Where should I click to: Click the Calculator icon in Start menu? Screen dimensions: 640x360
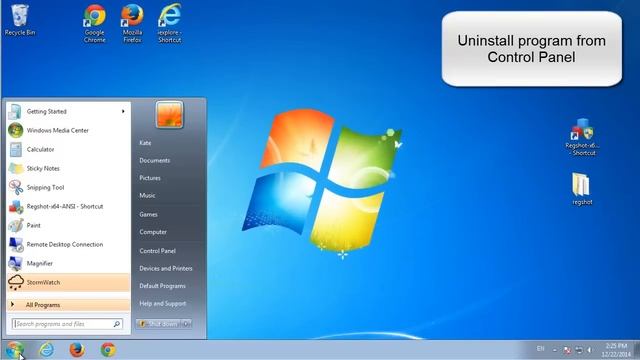coord(16,149)
